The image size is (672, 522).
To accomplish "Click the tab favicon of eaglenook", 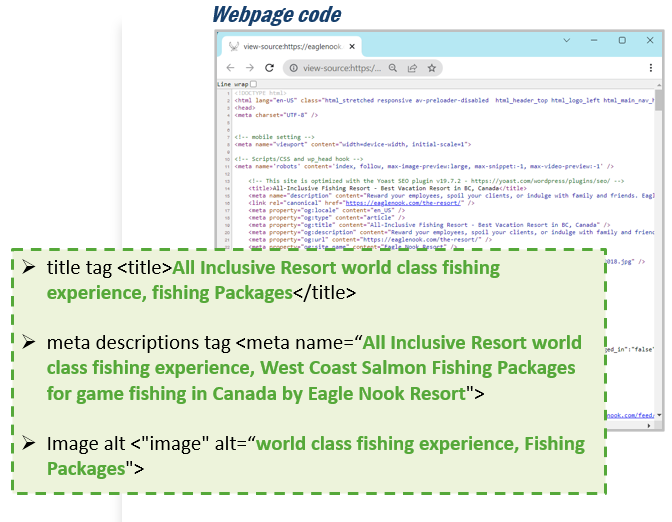I will [234, 46].
